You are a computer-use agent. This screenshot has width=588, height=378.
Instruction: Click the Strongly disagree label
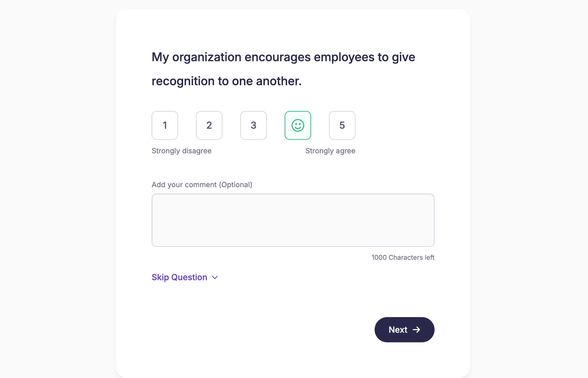click(181, 151)
